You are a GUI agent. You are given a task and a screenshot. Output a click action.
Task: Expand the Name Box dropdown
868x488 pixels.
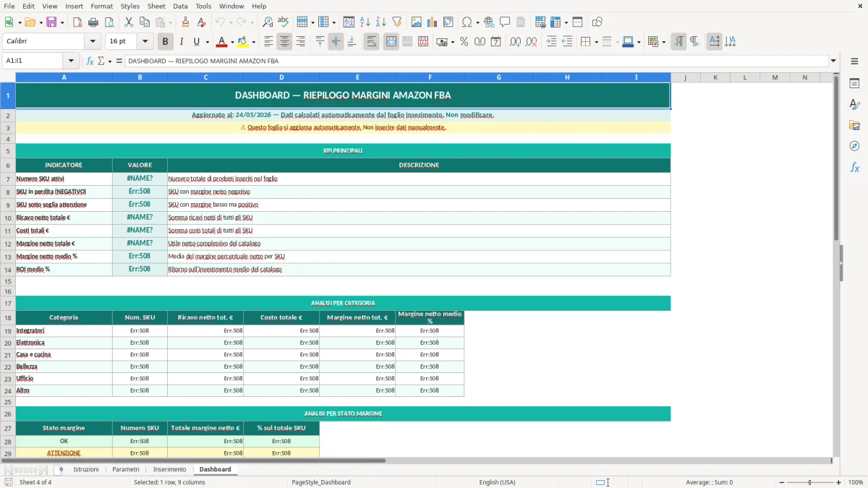point(71,61)
